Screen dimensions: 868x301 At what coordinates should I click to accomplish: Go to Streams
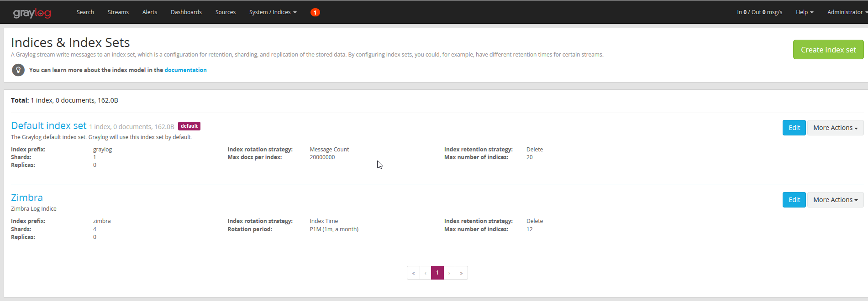pyautogui.click(x=118, y=12)
